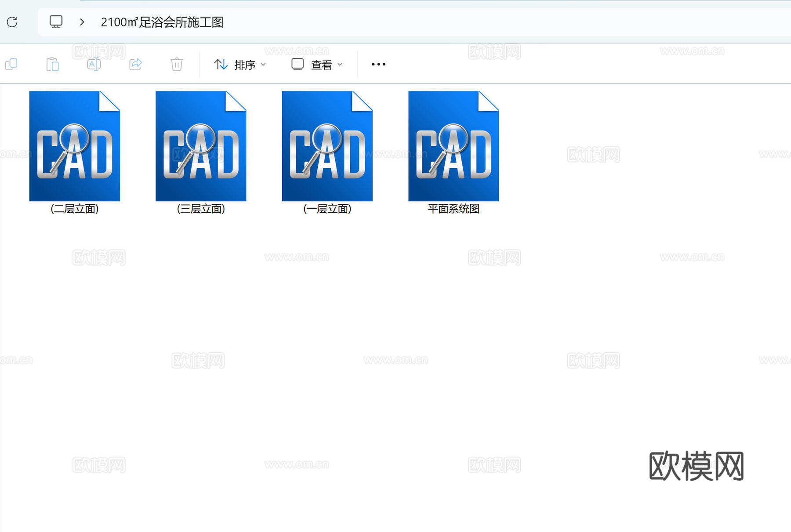
Task: Open the 排序 sort dropdown
Action: (x=240, y=65)
